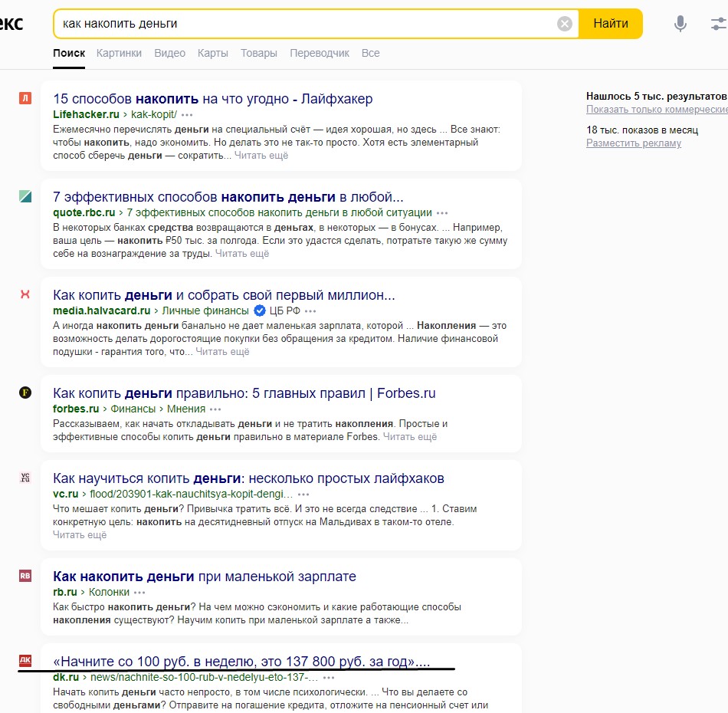Image resolution: width=728 pixels, height=713 pixels.
Task: Open the three-dot menu for the vc.ru result
Action: pyautogui.click(x=303, y=495)
